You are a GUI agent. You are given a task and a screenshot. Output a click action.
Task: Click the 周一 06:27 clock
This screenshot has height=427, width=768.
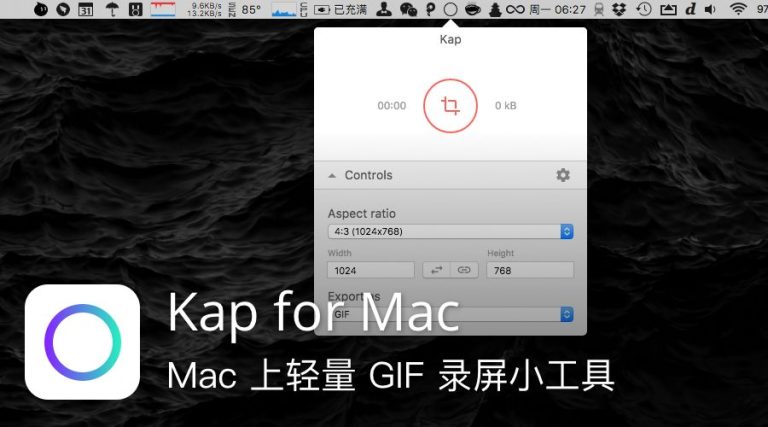coord(557,9)
